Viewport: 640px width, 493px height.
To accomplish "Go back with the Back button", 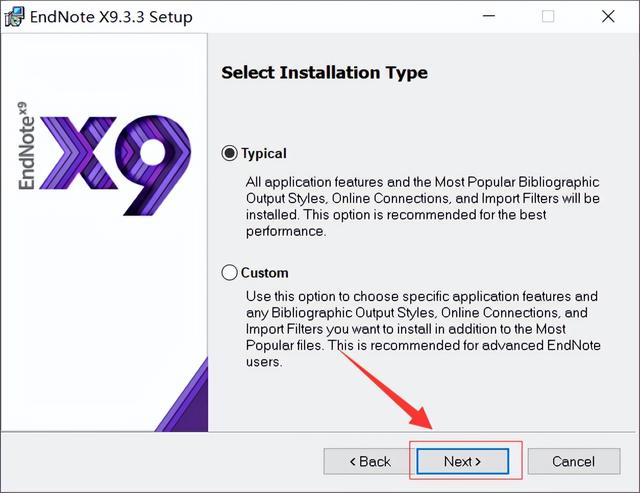I will pos(370,462).
